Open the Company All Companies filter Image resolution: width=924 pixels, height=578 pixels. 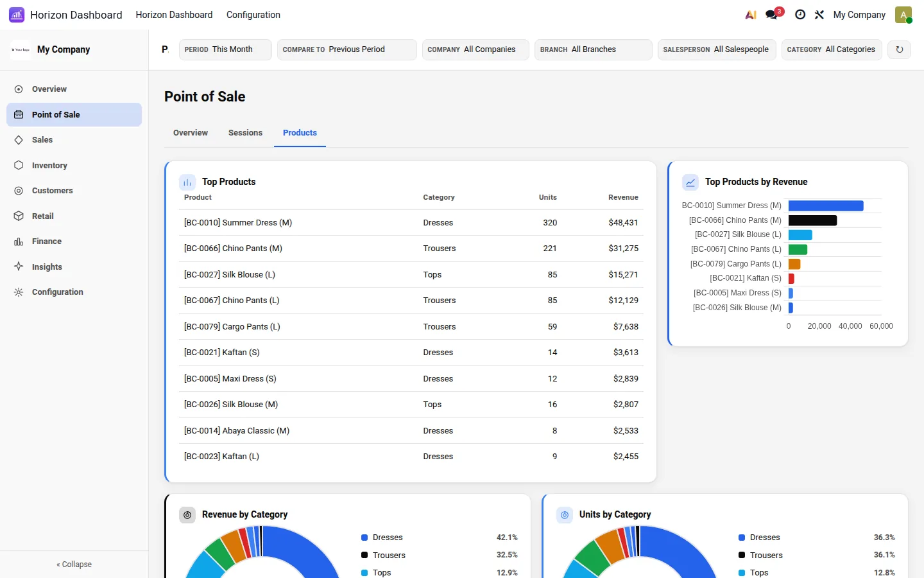pos(475,49)
